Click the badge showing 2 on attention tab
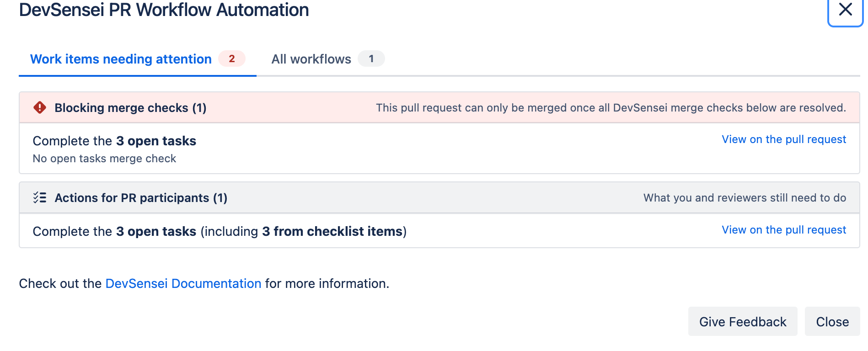Screen dimensions: 868x351 (x=232, y=58)
